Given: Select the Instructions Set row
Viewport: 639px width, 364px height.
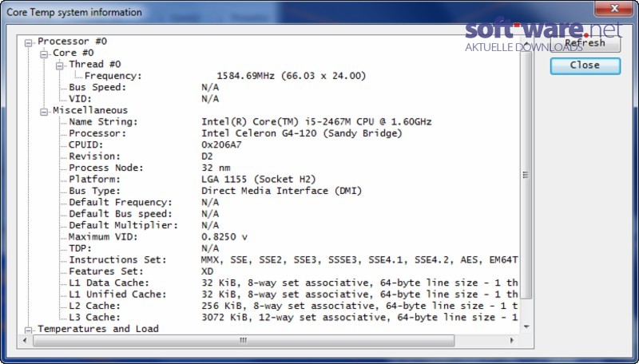Looking at the screenshot, I should pos(293,259).
